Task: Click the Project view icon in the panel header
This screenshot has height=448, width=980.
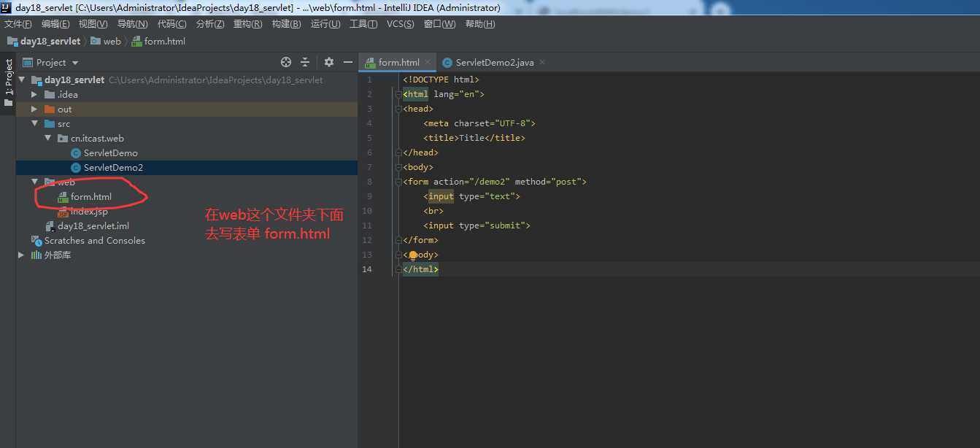Action: click(28, 63)
